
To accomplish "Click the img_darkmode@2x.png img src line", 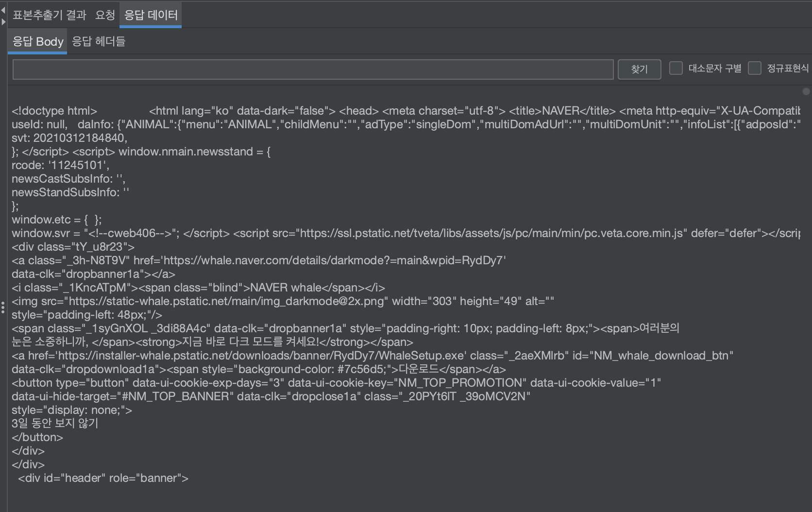I will tap(283, 301).
